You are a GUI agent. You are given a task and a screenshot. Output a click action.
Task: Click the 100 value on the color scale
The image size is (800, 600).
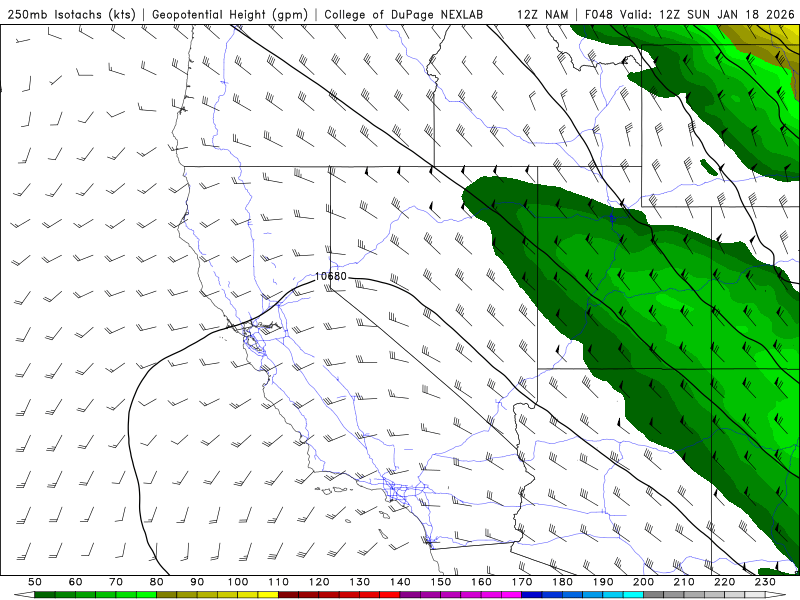click(x=238, y=582)
